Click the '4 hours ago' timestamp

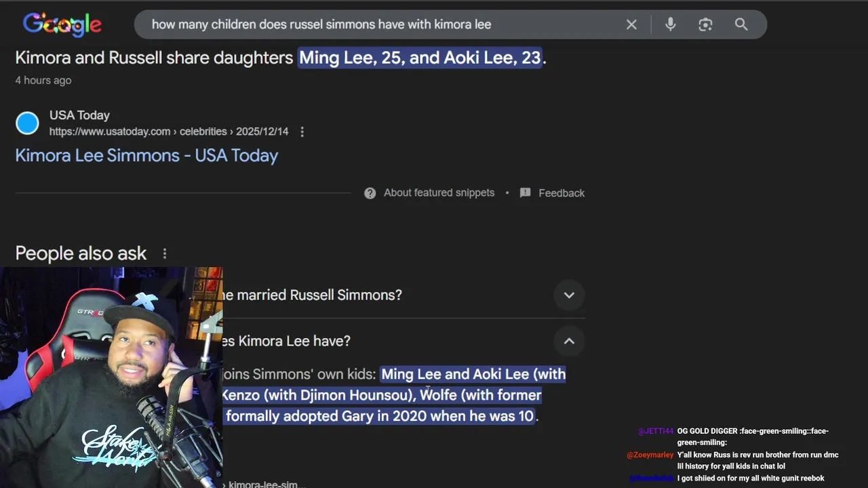click(x=43, y=80)
